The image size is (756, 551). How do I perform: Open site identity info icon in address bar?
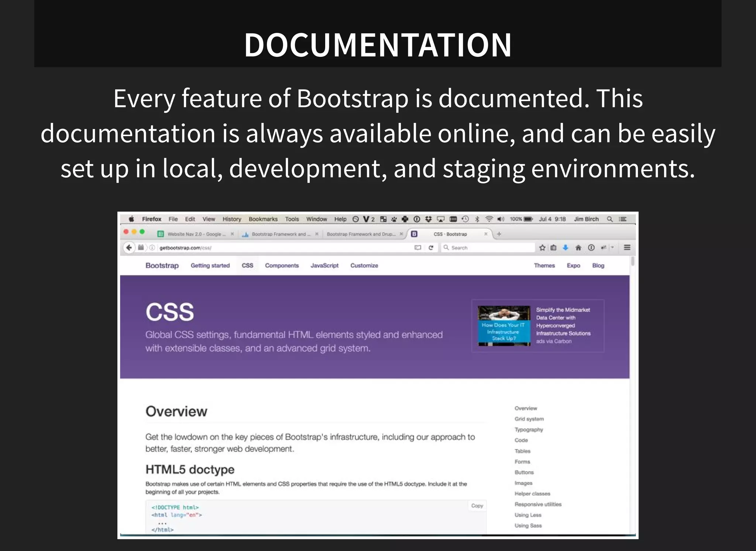pyautogui.click(x=152, y=248)
